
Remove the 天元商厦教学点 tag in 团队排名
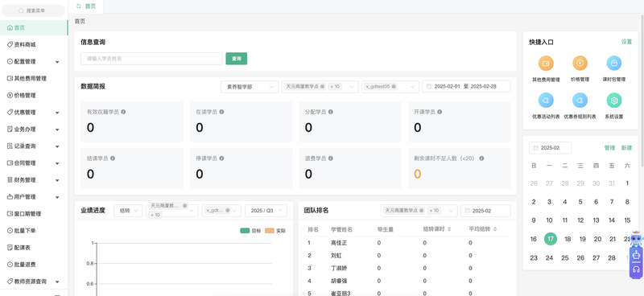[421, 210]
